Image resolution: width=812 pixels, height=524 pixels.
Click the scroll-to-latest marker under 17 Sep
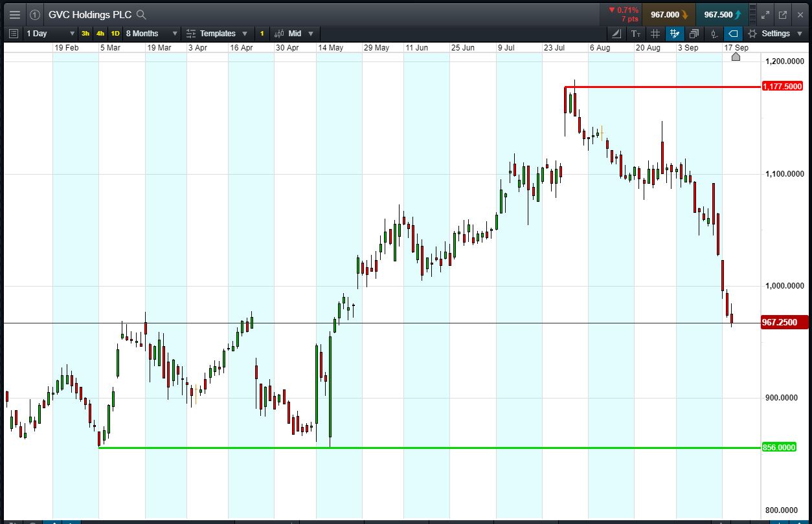(736, 57)
